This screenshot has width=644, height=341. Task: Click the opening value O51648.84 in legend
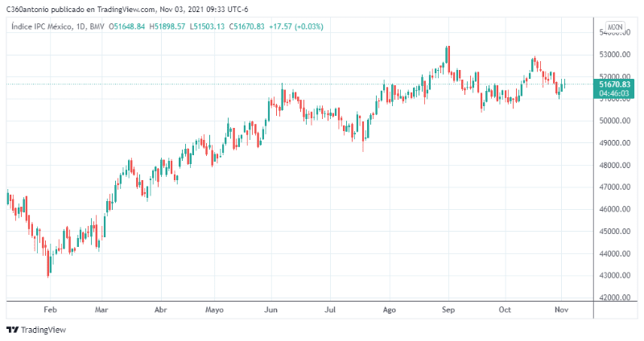coord(127,27)
